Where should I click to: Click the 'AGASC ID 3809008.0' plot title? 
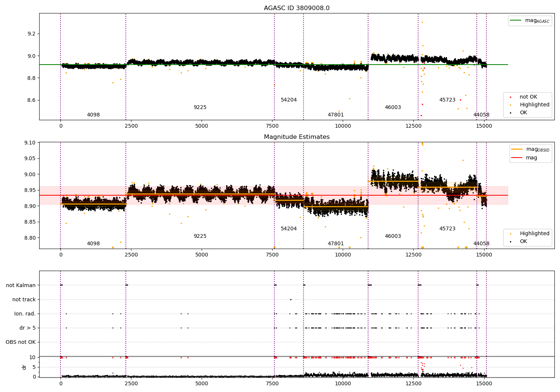[296, 8]
